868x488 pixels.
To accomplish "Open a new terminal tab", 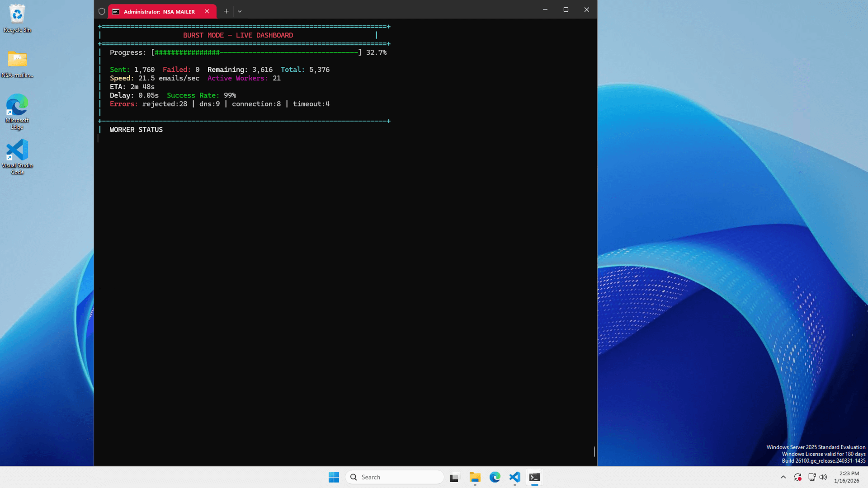I will [226, 11].
